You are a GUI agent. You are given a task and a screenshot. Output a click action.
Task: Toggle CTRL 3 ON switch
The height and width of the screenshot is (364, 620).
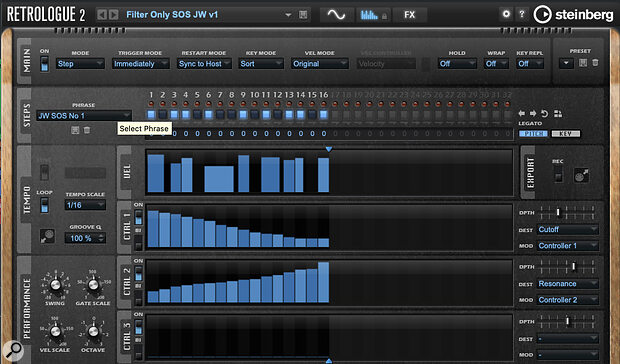coord(138,327)
